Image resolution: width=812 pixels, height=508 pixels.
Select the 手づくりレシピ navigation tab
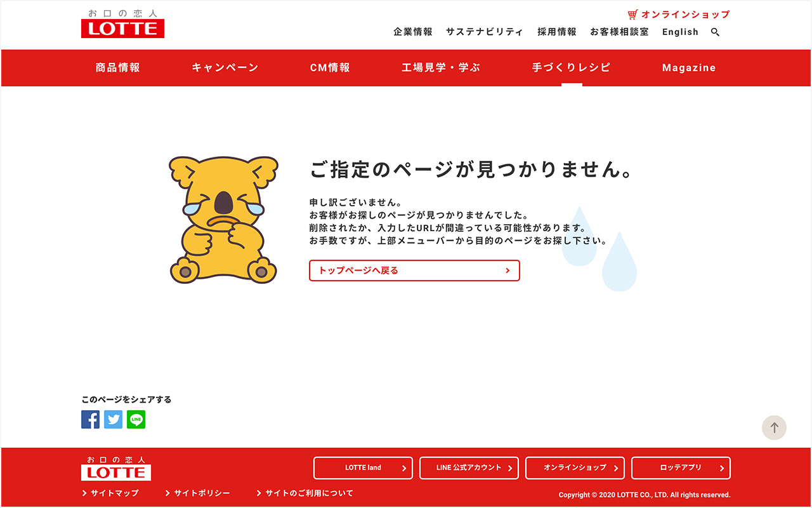[x=572, y=67]
